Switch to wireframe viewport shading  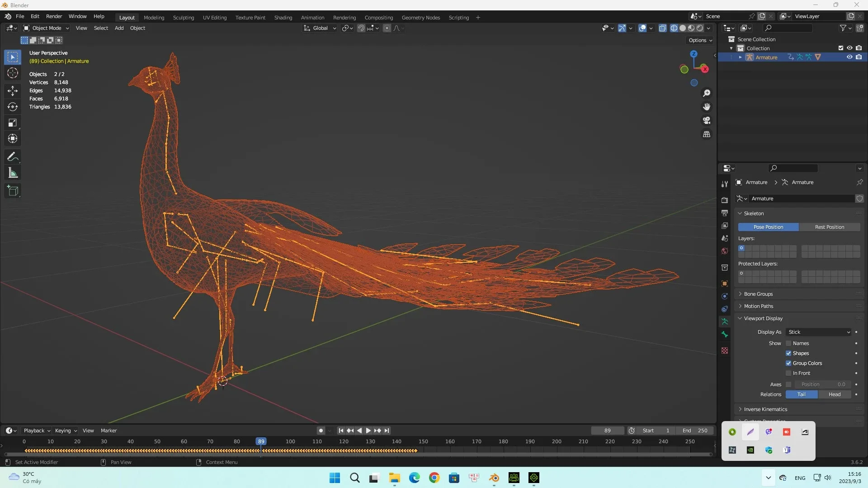point(674,28)
